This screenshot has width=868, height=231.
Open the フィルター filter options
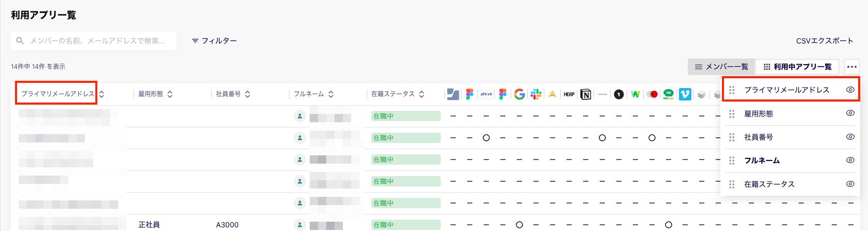pyautogui.click(x=214, y=40)
